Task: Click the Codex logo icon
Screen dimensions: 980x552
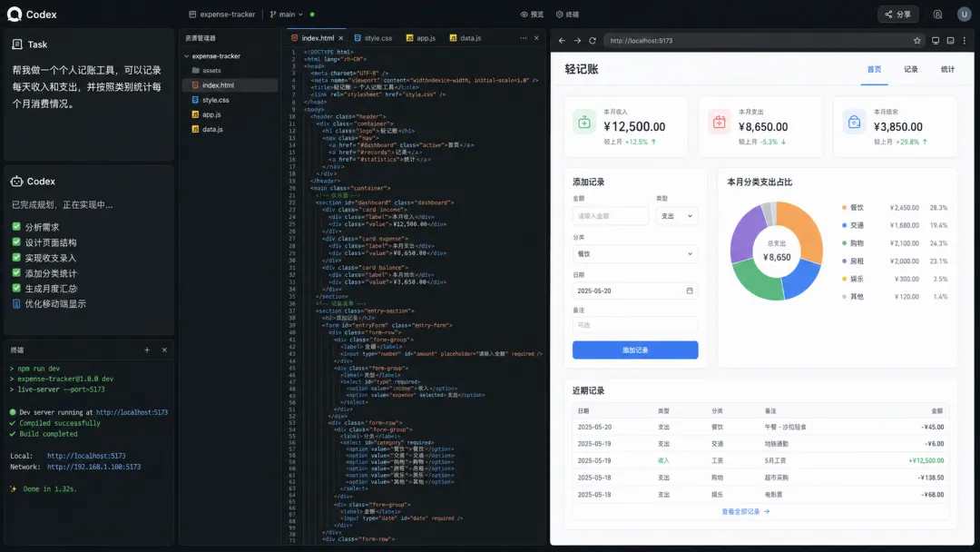Action: pos(15,14)
